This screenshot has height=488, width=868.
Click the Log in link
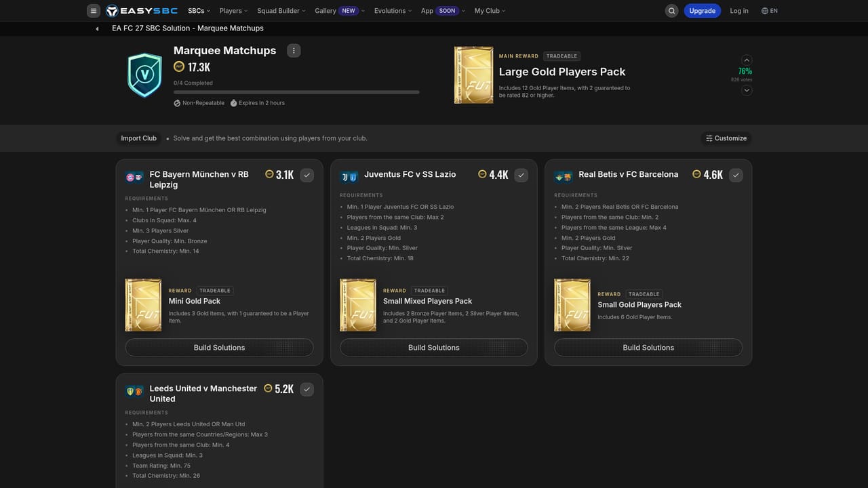coord(739,11)
